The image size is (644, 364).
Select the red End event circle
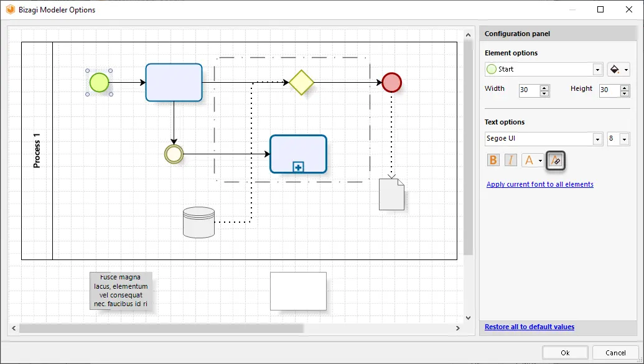[x=391, y=83]
